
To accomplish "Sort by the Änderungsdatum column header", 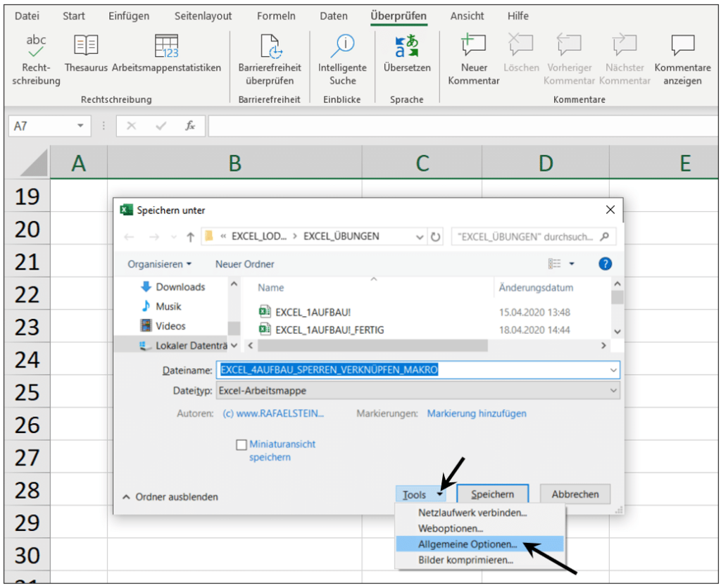I will click(536, 288).
